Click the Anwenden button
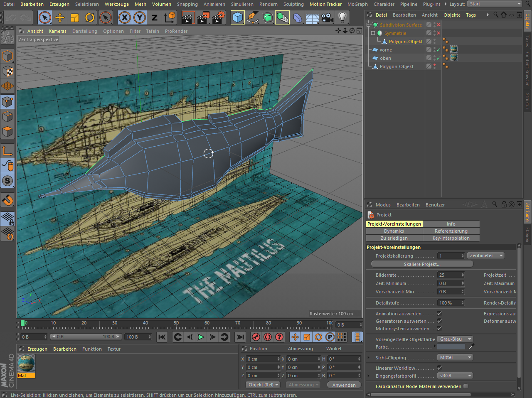Screen dimensions: 532x398 [344, 385]
